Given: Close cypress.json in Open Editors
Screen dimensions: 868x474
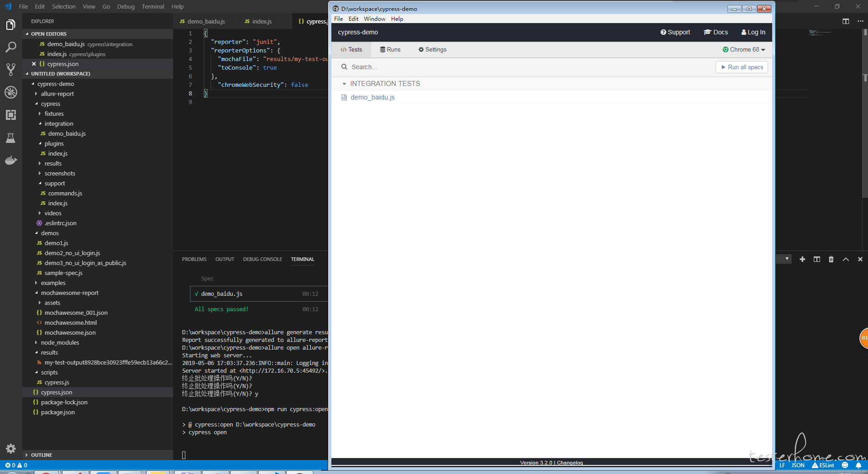Looking at the screenshot, I should click(34, 64).
